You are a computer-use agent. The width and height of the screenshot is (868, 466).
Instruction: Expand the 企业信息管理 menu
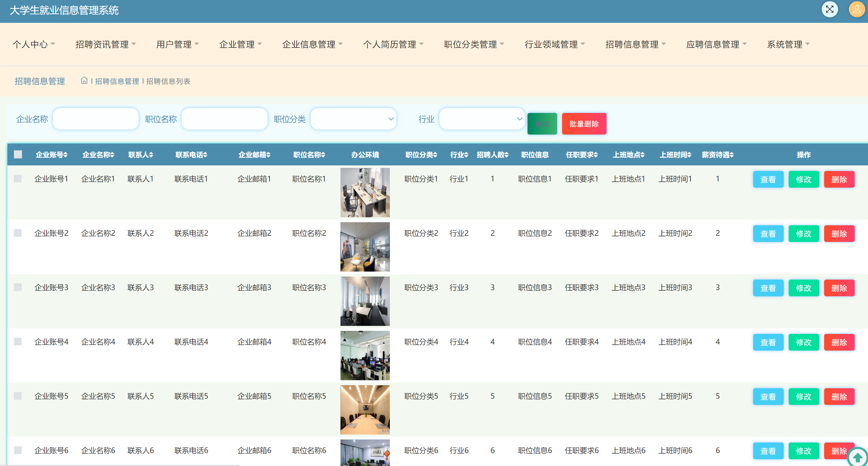(x=312, y=44)
